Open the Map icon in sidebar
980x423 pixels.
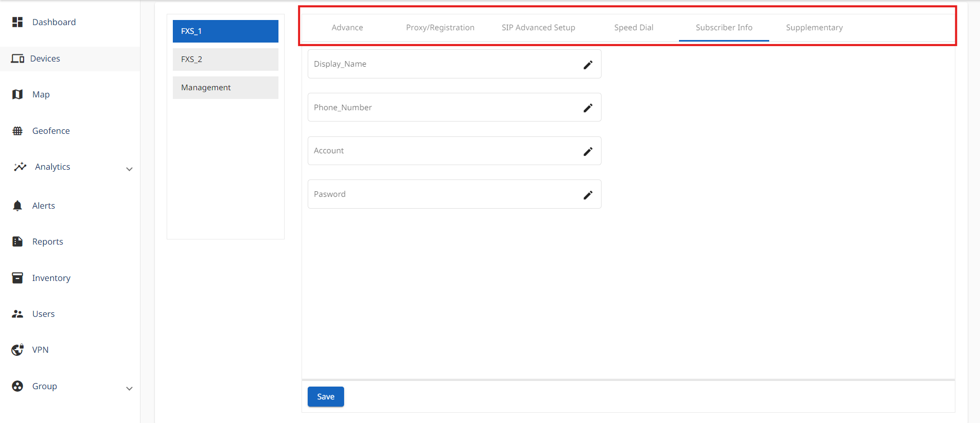click(17, 94)
